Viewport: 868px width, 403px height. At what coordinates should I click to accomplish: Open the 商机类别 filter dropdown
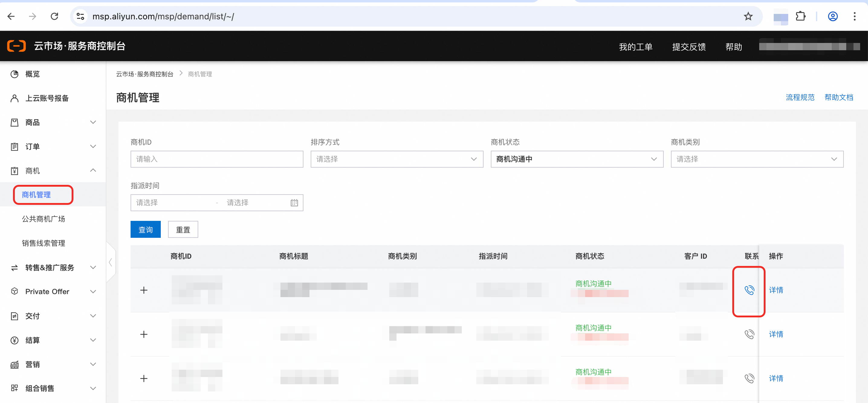757,159
